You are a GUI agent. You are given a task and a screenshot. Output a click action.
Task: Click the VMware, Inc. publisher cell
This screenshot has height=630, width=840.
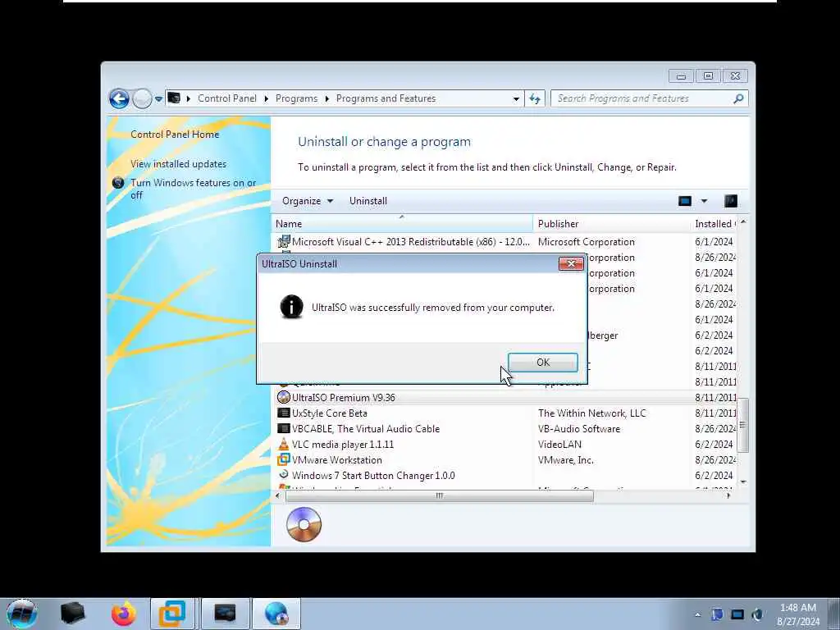point(566,459)
